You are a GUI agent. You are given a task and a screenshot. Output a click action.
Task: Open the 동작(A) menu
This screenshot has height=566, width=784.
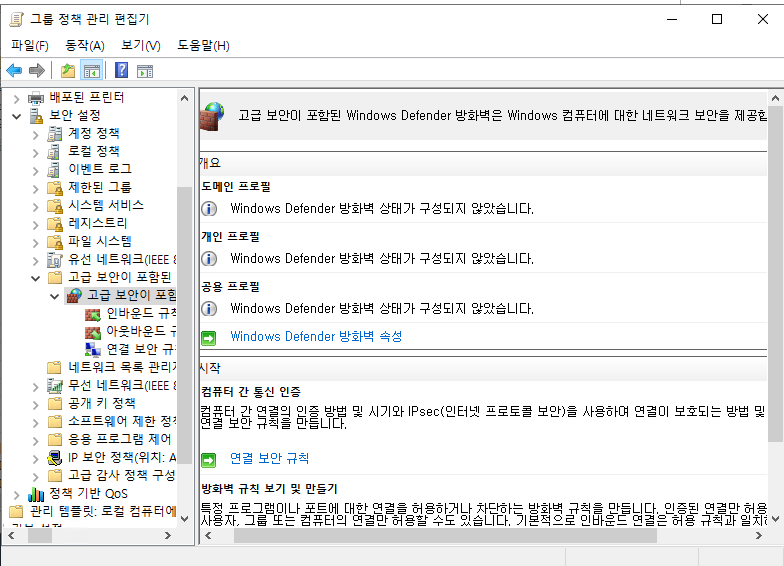(x=84, y=46)
